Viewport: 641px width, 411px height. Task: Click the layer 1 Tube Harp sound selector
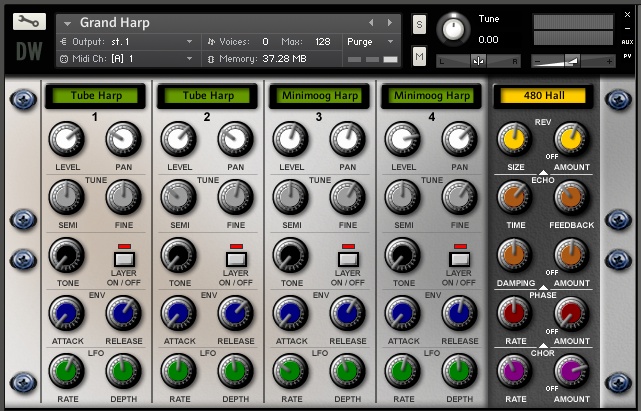coord(95,96)
